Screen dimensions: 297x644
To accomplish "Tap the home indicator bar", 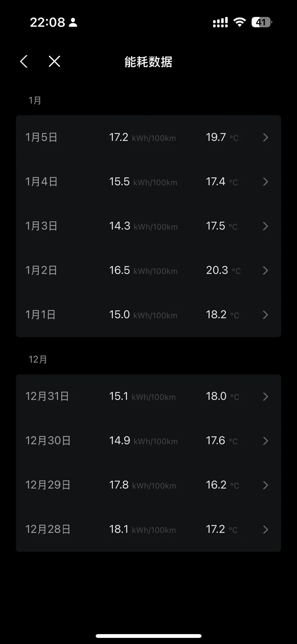I will click(x=148, y=636).
